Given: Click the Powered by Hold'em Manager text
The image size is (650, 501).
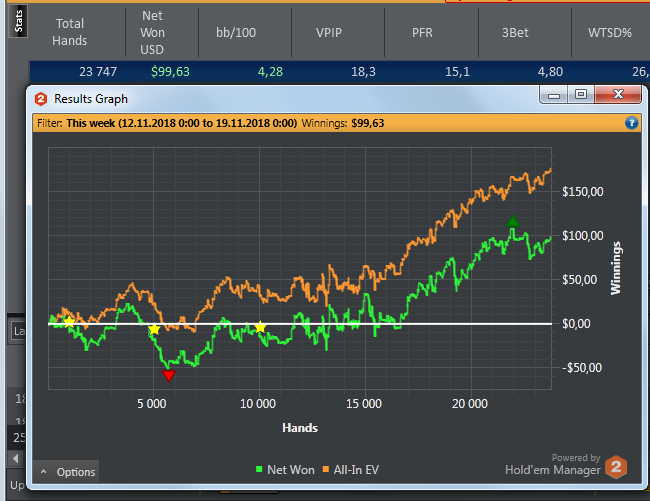Looking at the screenshot, I should [x=553, y=464].
